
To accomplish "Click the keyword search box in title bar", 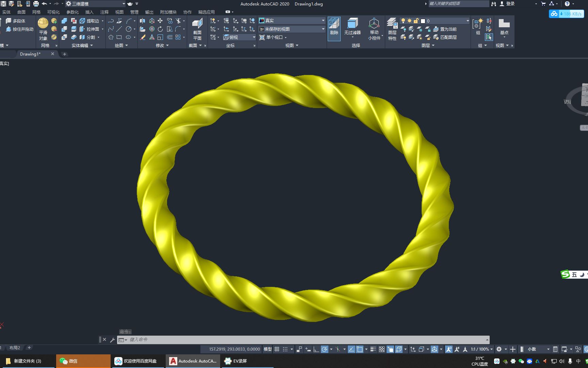I will click(458, 4).
